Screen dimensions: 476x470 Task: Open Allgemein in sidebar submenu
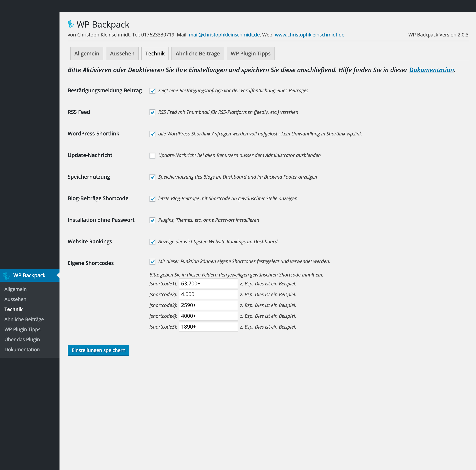(15, 289)
